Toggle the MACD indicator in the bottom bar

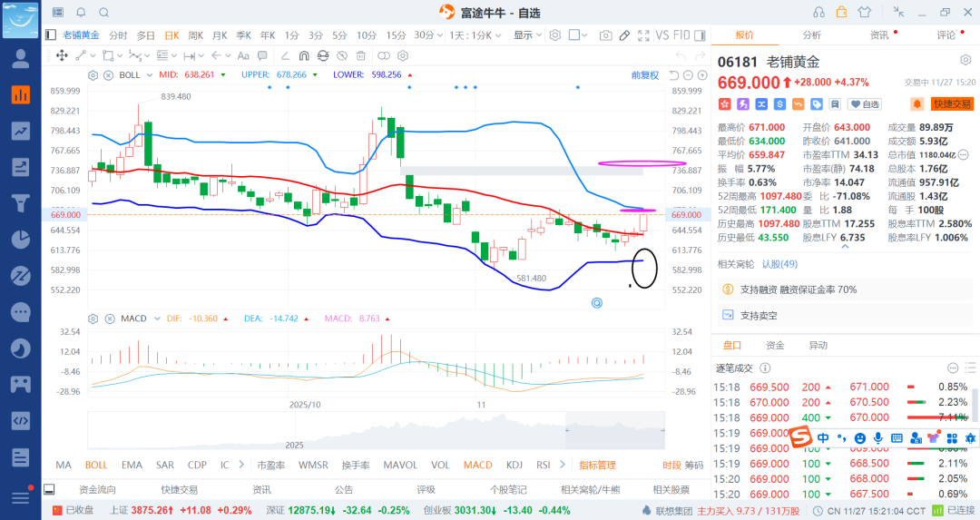tap(478, 465)
